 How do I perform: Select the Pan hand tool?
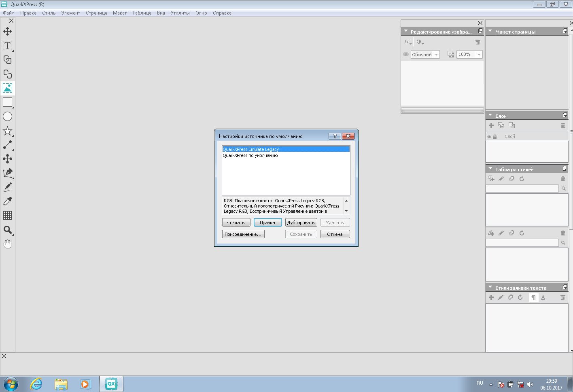7,244
